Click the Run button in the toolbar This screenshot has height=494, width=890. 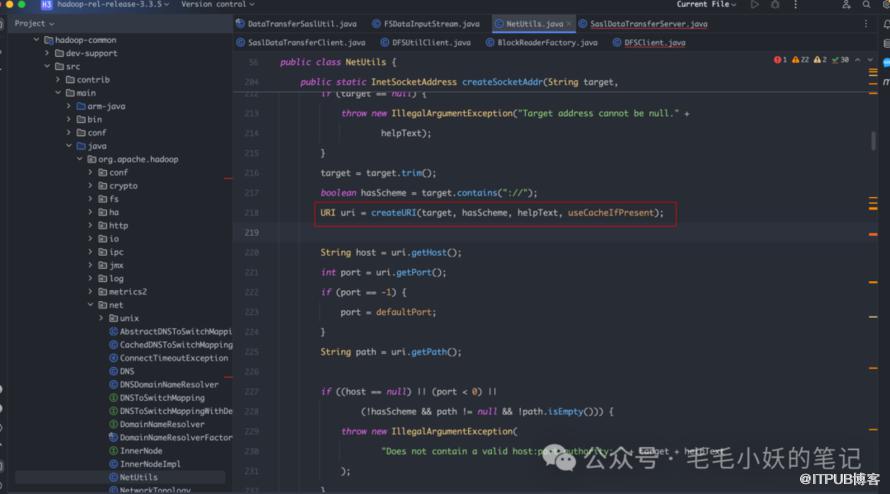754,5
